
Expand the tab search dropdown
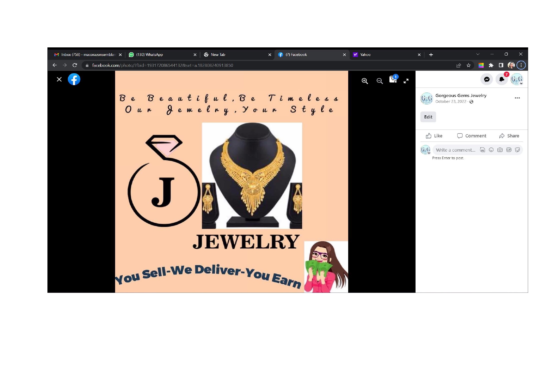point(478,54)
